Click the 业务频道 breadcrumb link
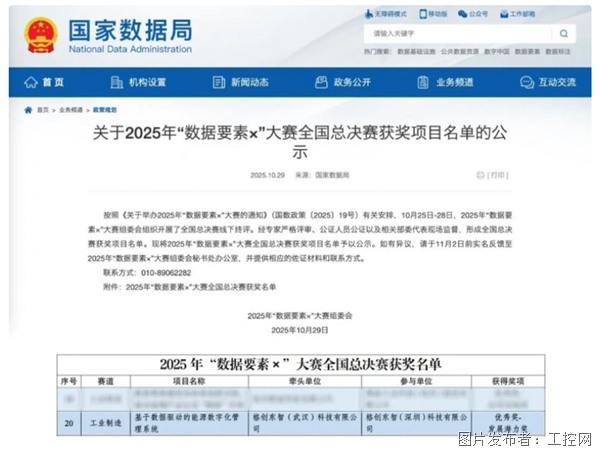The width and height of the screenshot is (600, 453). pyautogui.click(x=71, y=110)
